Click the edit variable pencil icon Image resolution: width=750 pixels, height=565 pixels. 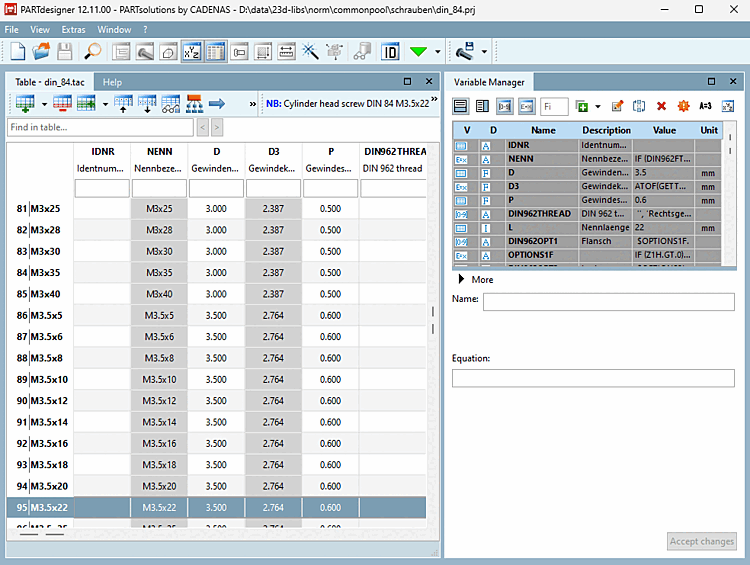click(x=617, y=106)
